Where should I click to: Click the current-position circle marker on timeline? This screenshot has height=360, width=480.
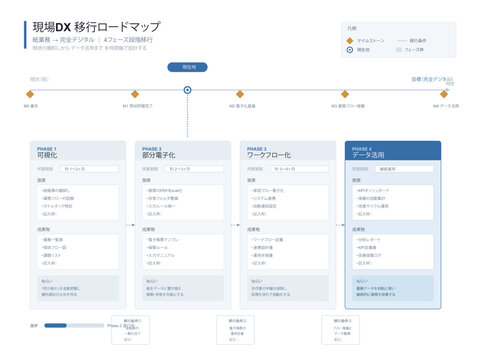[187, 90]
